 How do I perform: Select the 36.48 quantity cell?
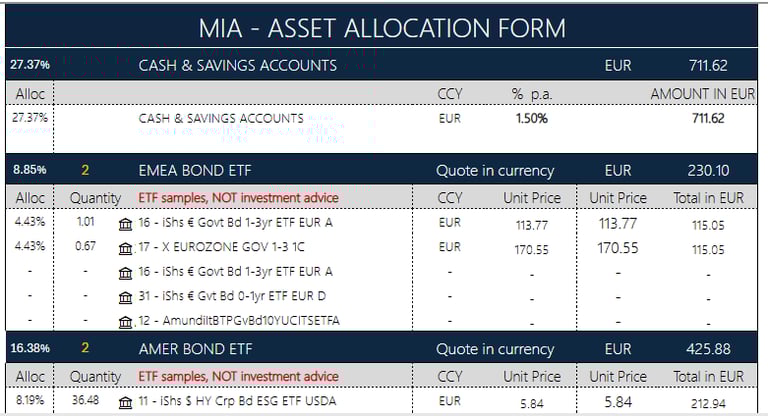pos(86,400)
